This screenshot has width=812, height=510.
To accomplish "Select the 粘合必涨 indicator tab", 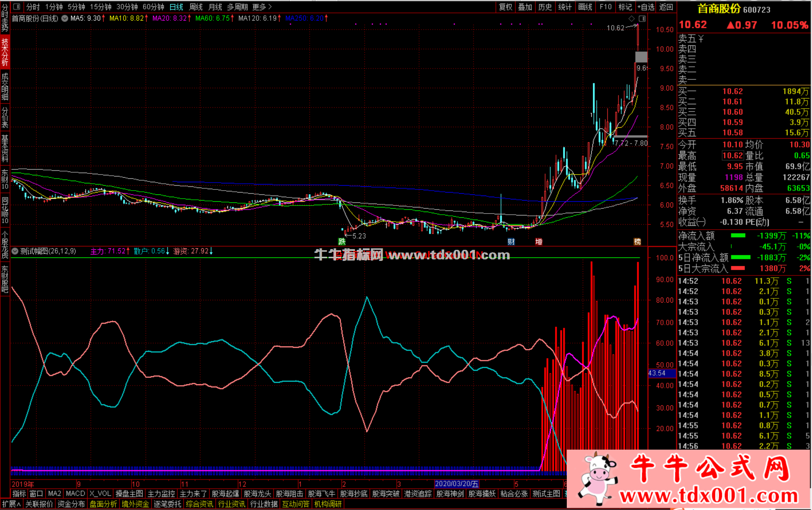I will (x=514, y=494).
